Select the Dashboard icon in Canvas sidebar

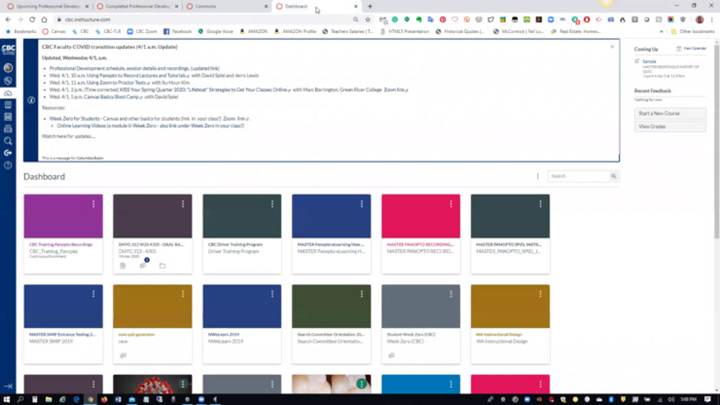click(8, 93)
